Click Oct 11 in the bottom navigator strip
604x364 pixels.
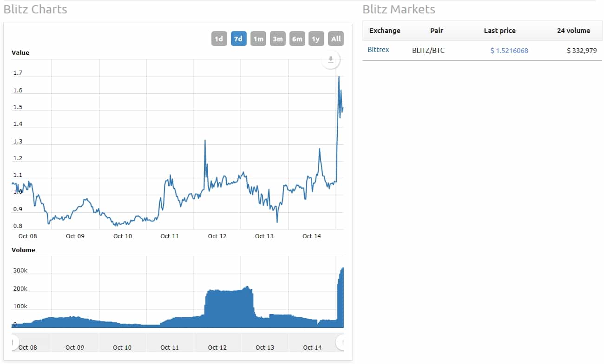tap(170, 347)
